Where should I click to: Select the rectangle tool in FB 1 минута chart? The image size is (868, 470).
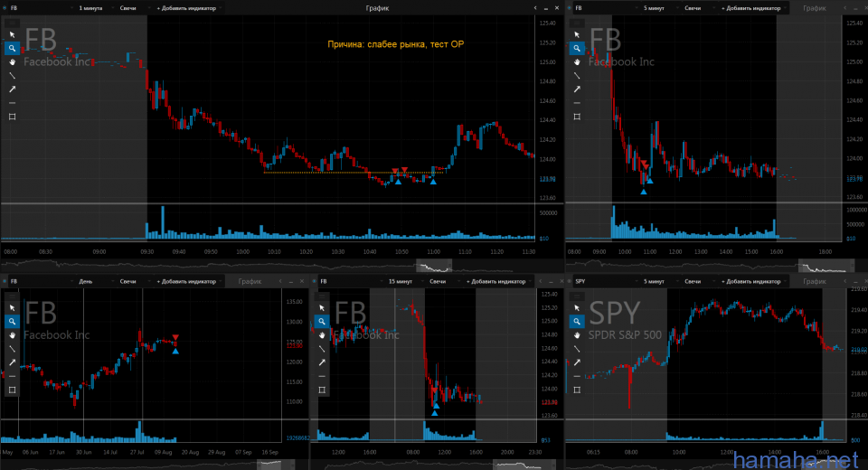[12, 117]
